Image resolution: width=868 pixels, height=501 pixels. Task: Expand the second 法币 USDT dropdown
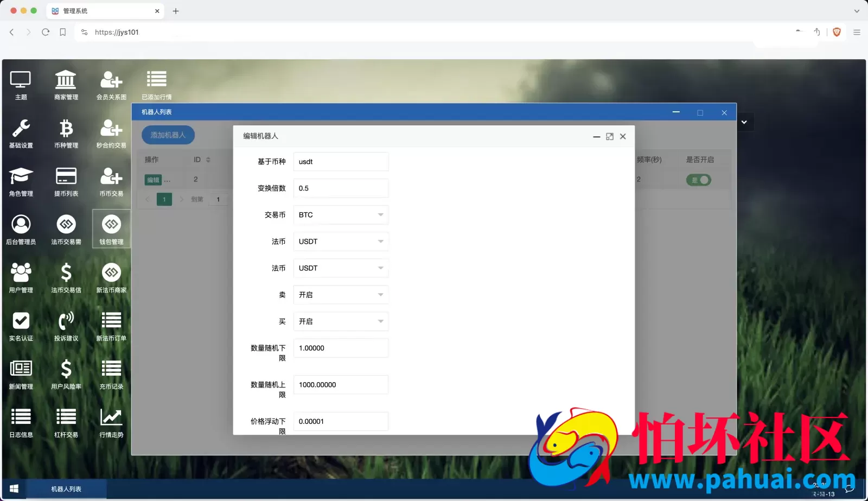[341, 268]
